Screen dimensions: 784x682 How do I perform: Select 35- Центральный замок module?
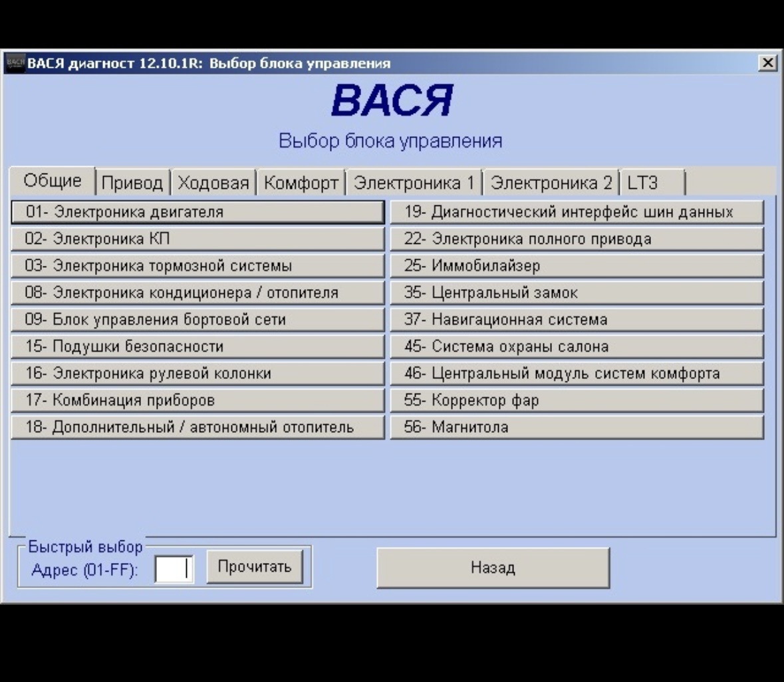(x=577, y=292)
